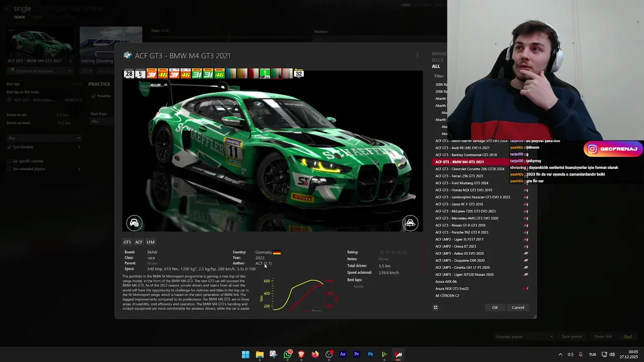Select ACF LMP3 - Duqueine D08 2020
The height and width of the screenshot is (362, 644).
481,260
